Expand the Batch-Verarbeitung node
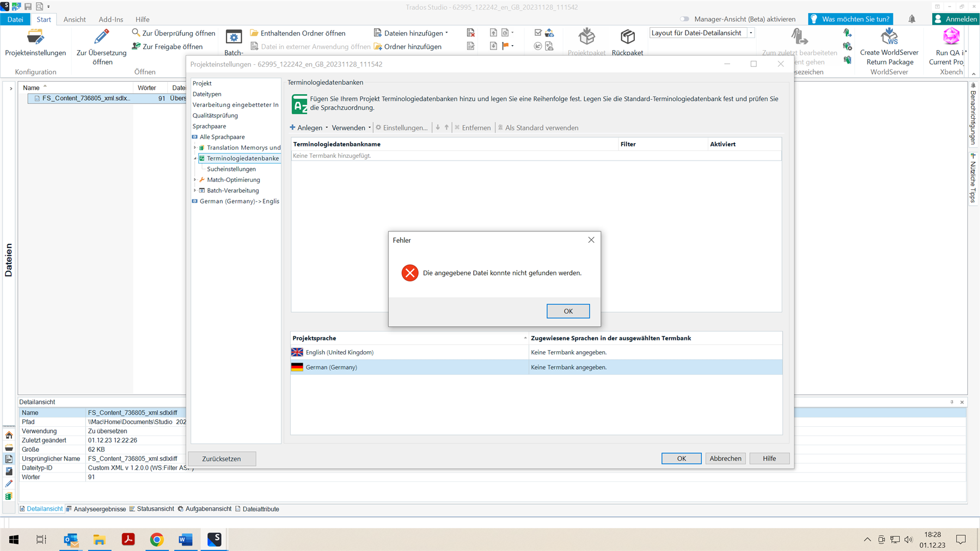The image size is (980, 551). point(195,191)
